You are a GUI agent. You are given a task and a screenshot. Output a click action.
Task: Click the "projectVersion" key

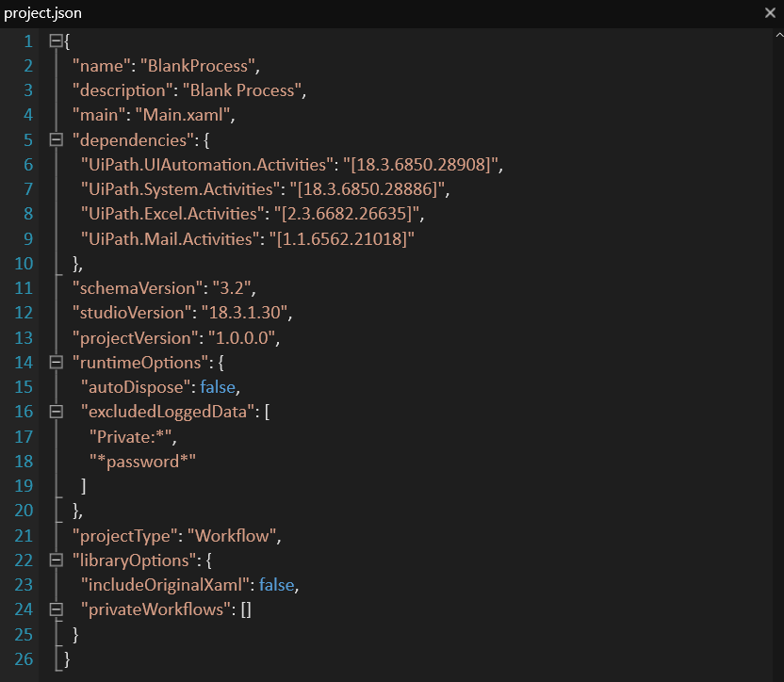[x=136, y=337]
